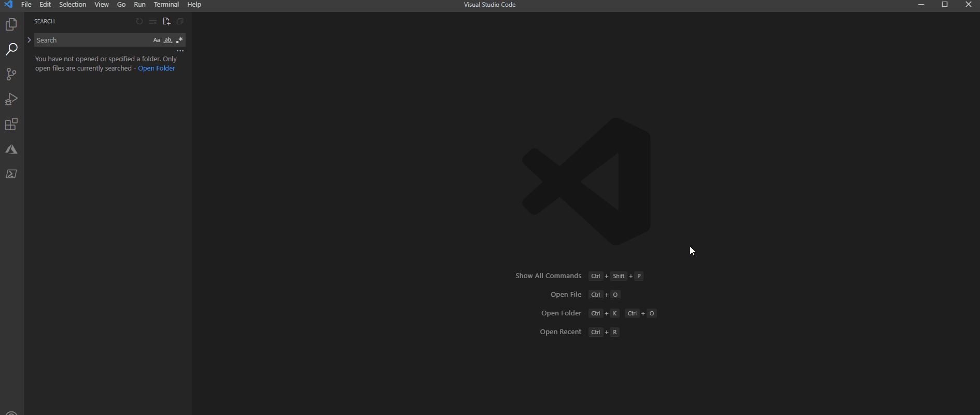This screenshot has width=980, height=415.
Task: Open the Terminal menu
Action: click(x=166, y=5)
